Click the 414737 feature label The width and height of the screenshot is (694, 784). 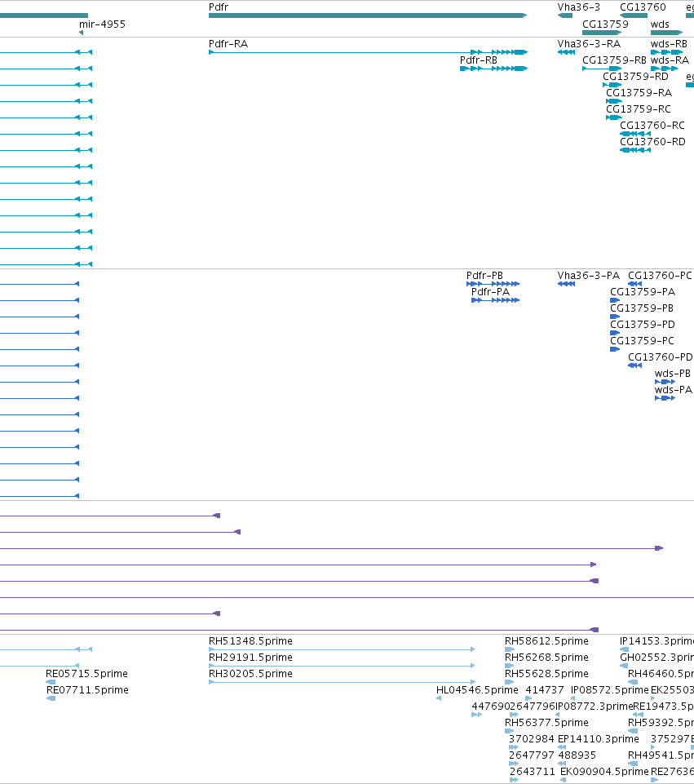coord(545,690)
